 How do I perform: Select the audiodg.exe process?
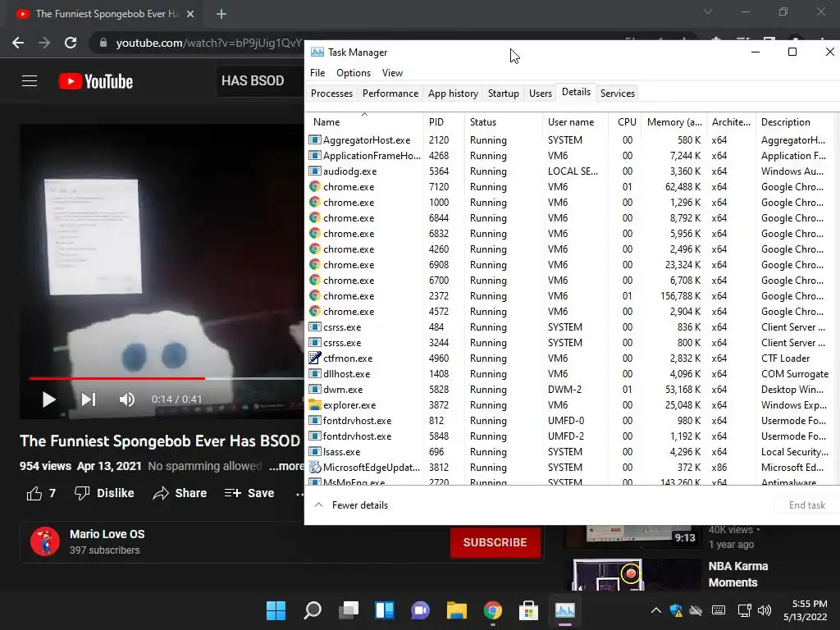tap(570, 171)
